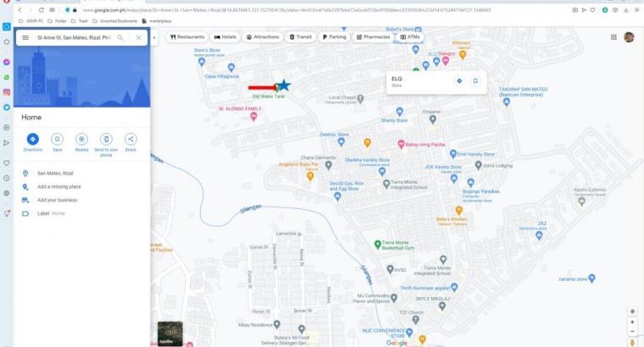The width and height of the screenshot is (644, 347).
Task: Click Send to your phone icon
Action: 106,139
